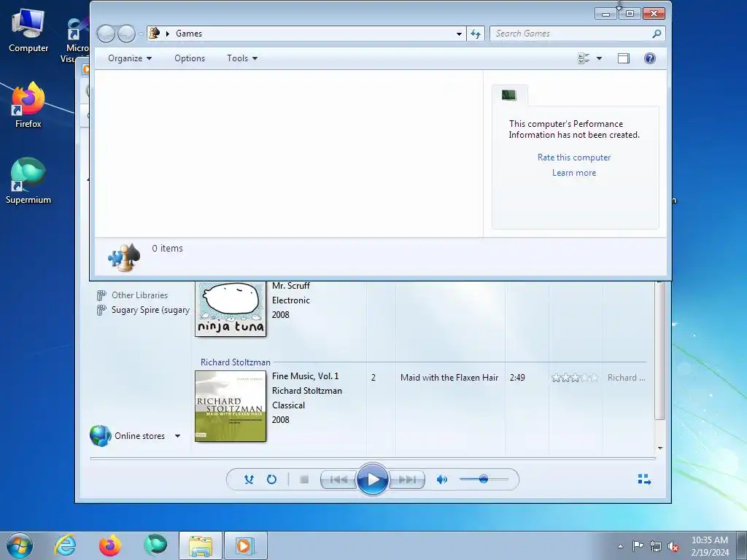Expand the view options dropdown arrow
The image size is (747, 560).
(600, 58)
